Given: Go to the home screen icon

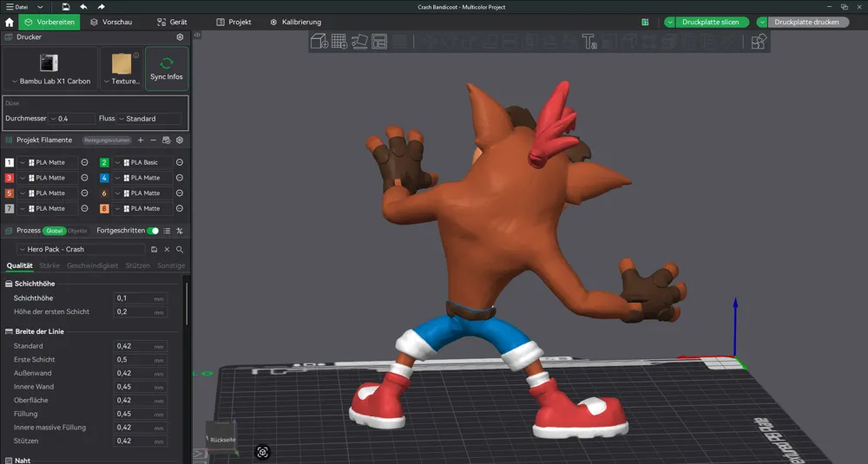Looking at the screenshot, I should click(9, 23).
